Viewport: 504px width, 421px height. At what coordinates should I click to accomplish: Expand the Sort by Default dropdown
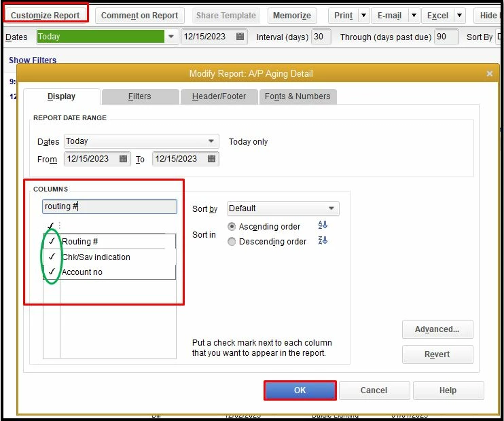point(331,208)
